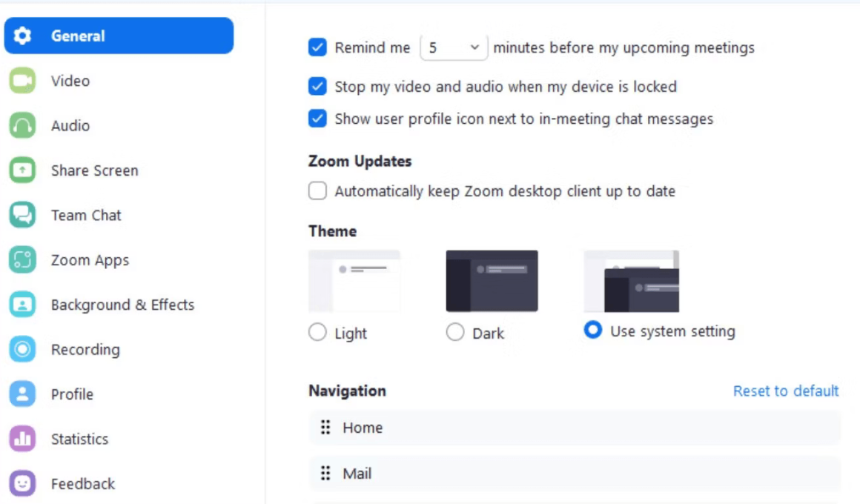Click the Feedback smiley icon
Image resolution: width=860 pixels, height=504 pixels.
[22, 483]
